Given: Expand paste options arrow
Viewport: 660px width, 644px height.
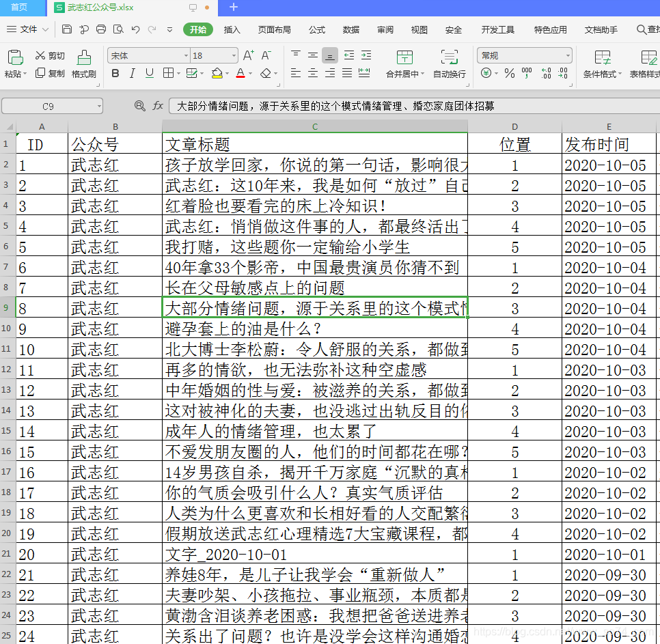Looking at the screenshot, I should tap(25, 74).
